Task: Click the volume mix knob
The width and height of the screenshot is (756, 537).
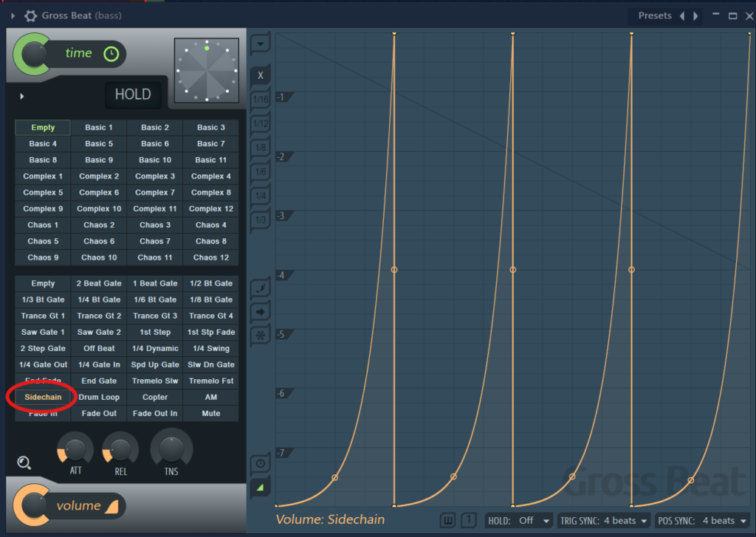Action: click(x=32, y=506)
